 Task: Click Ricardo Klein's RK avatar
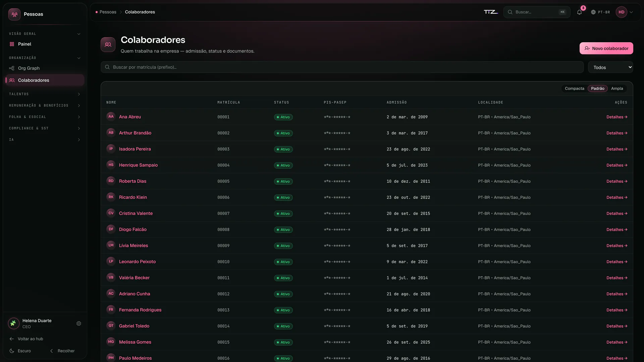[x=111, y=197]
